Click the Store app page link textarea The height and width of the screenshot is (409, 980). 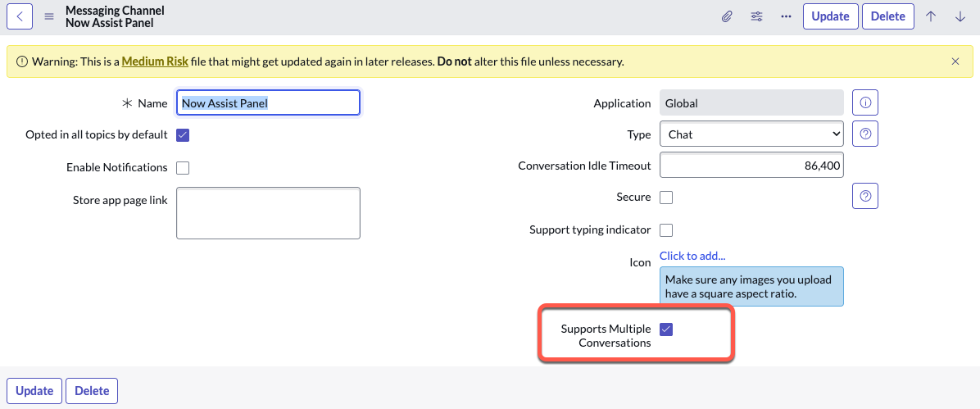[268, 212]
